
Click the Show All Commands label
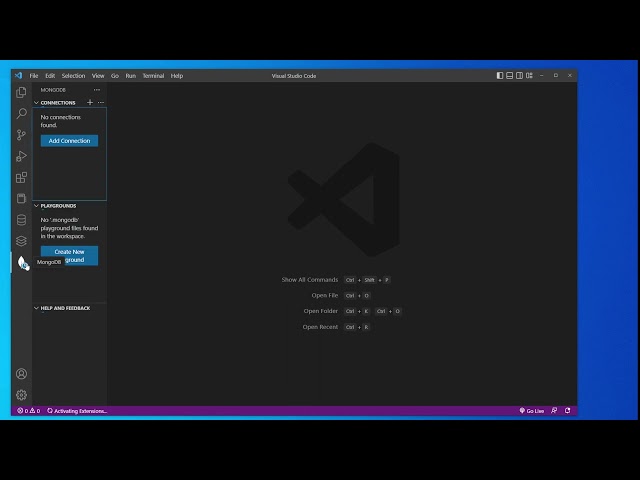pos(309,280)
